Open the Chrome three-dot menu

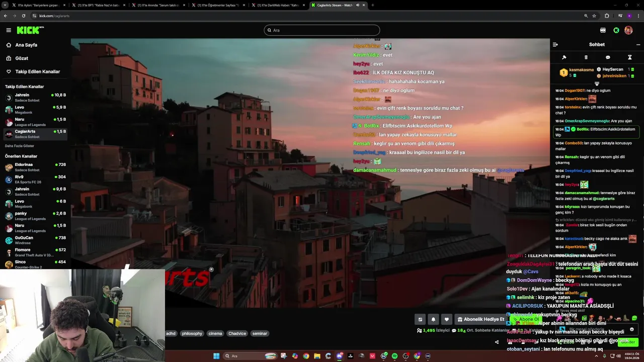click(x=638, y=16)
